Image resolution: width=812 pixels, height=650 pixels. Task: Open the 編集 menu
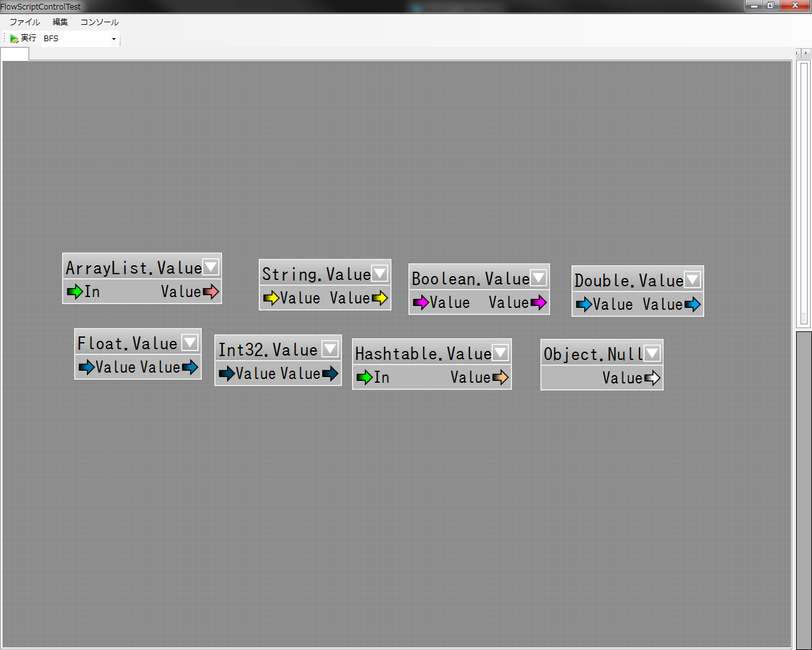(60, 22)
